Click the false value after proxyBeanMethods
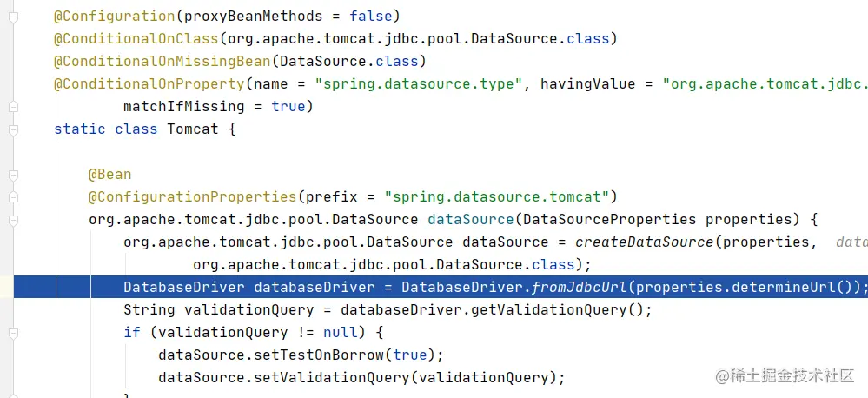 pyautogui.click(x=370, y=16)
